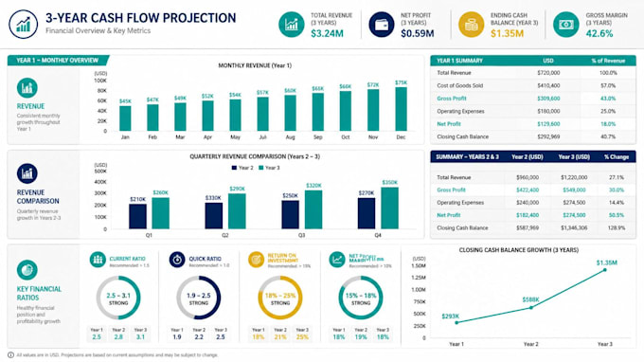Click the Current Ratio Year 3 value 3.1
644x362 pixels.
(x=140, y=337)
